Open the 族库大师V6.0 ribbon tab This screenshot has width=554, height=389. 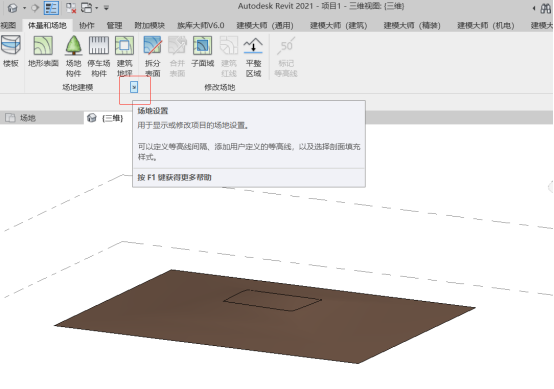[x=201, y=25]
